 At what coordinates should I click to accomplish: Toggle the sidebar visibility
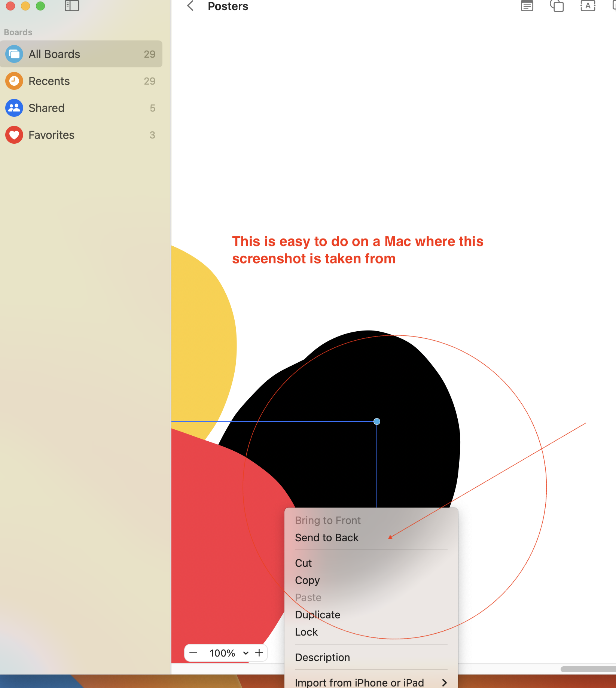coord(72,6)
